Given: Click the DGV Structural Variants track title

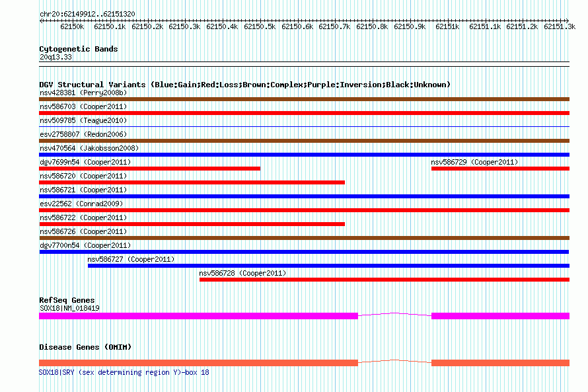Looking at the screenshot, I should [245, 85].
